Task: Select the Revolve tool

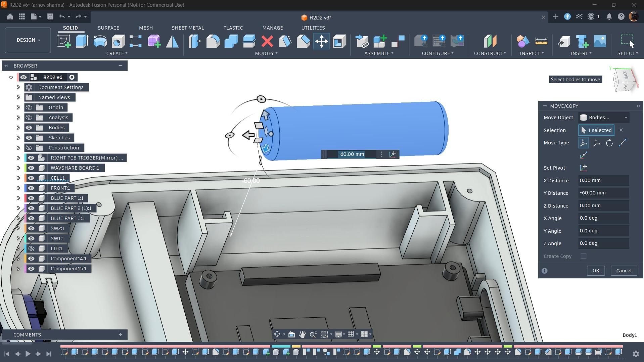Action: 100,41
